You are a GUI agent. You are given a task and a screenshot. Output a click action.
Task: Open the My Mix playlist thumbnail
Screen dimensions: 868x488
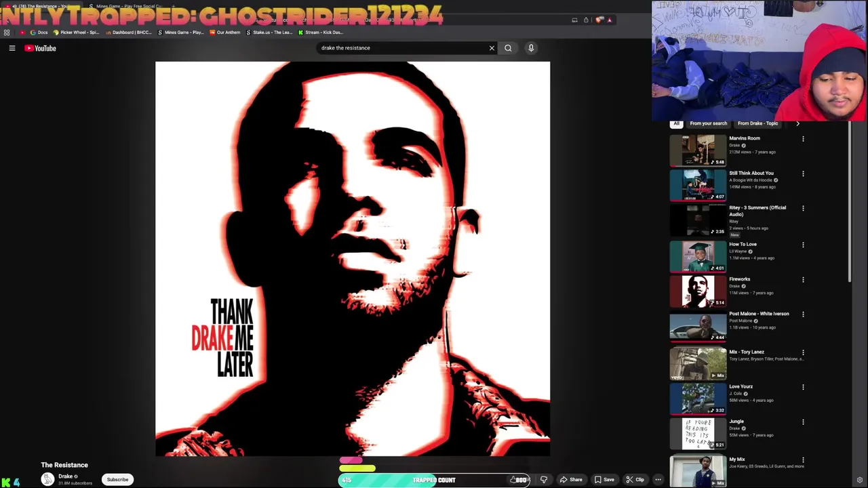[697, 471]
